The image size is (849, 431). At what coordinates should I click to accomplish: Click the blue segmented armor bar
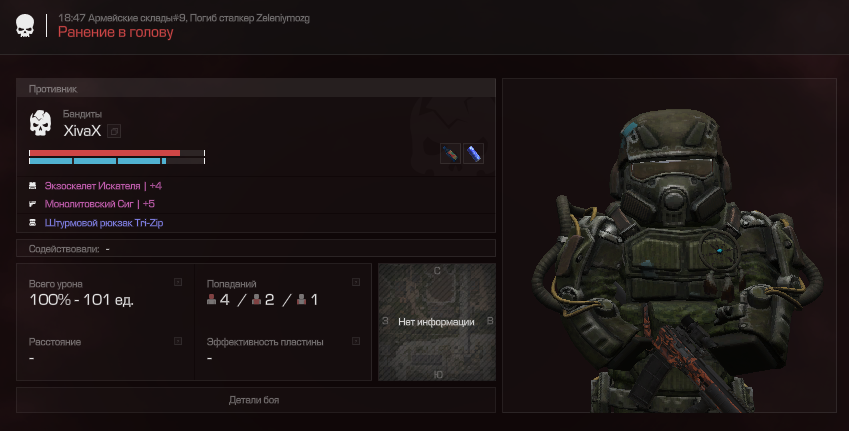(x=116, y=161)
